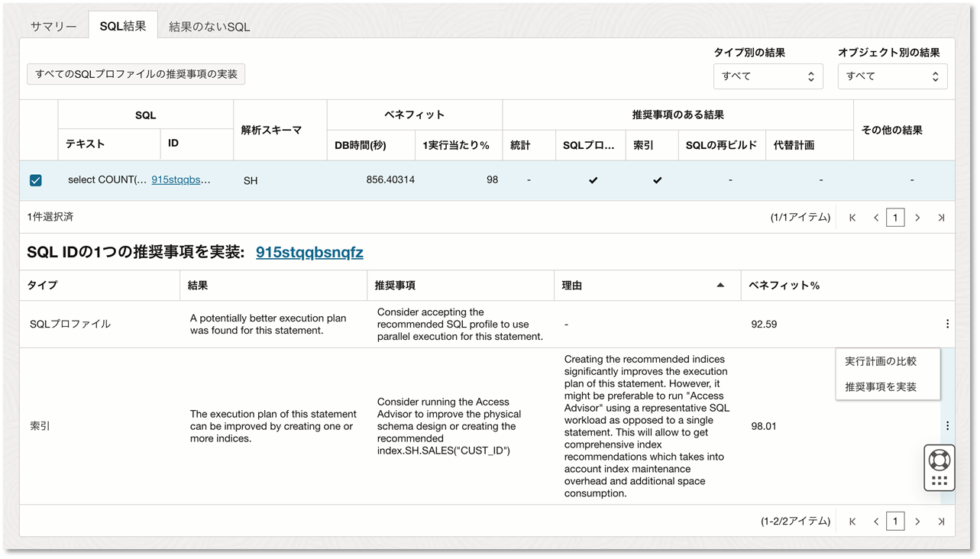Click the kebab menu for SQLプロファイル row
Image resolution: width=980 pixels, height=559 pixels.
(947, 324)
